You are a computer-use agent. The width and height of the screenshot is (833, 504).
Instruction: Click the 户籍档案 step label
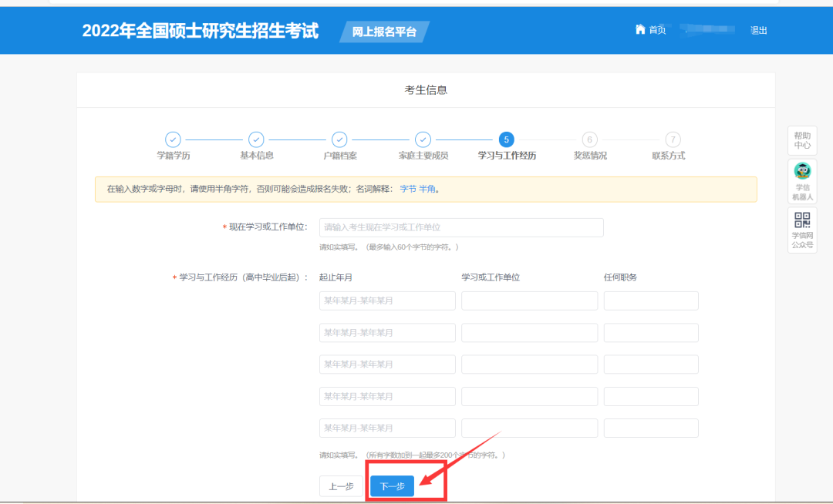tap(340, 156)
